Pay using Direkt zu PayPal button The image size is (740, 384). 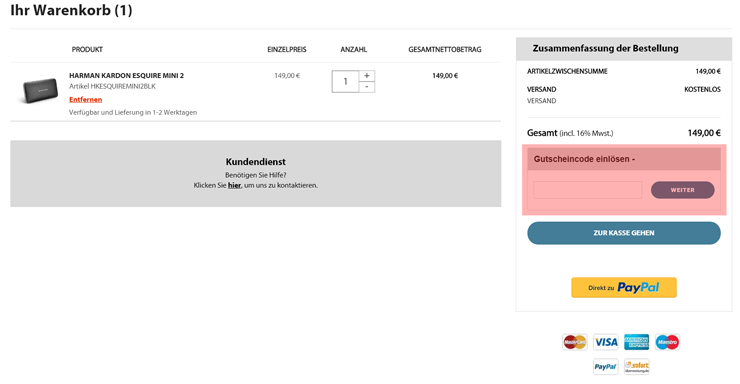tap(624, 287)
